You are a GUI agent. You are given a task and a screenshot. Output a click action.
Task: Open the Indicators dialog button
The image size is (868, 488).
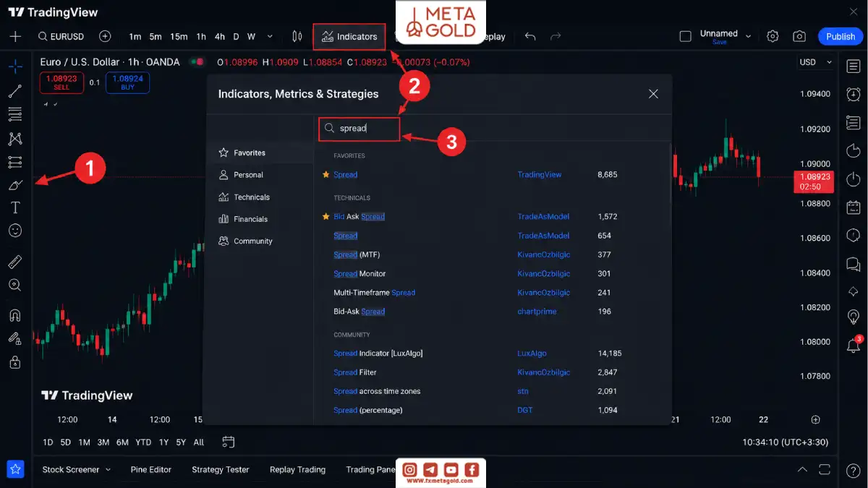[x=349, y=37]
